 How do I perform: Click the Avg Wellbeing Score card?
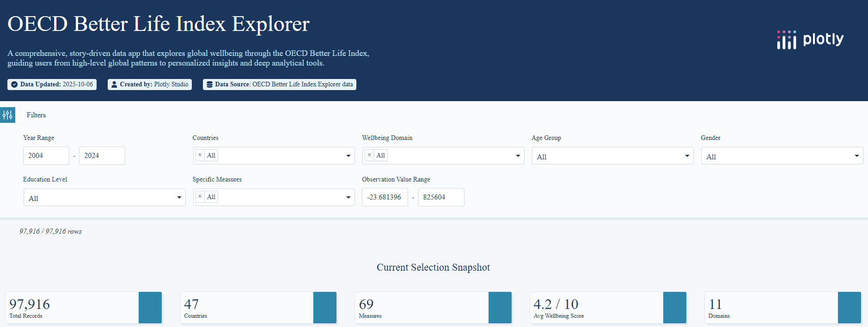tap(608, 308)
